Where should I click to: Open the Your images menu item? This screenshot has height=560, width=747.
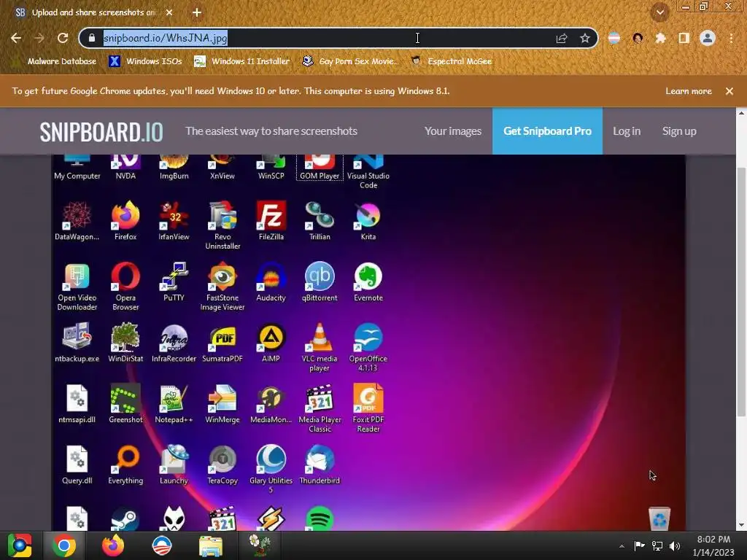453,131
